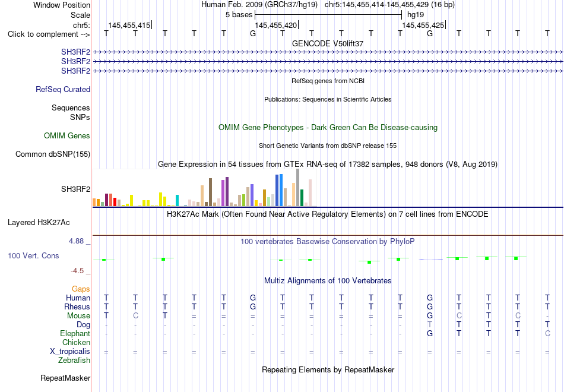Click the dark green bar in the GTEx chart
Image resolution: width=564 pixels, height=392 pixels.
coord(302,198)
